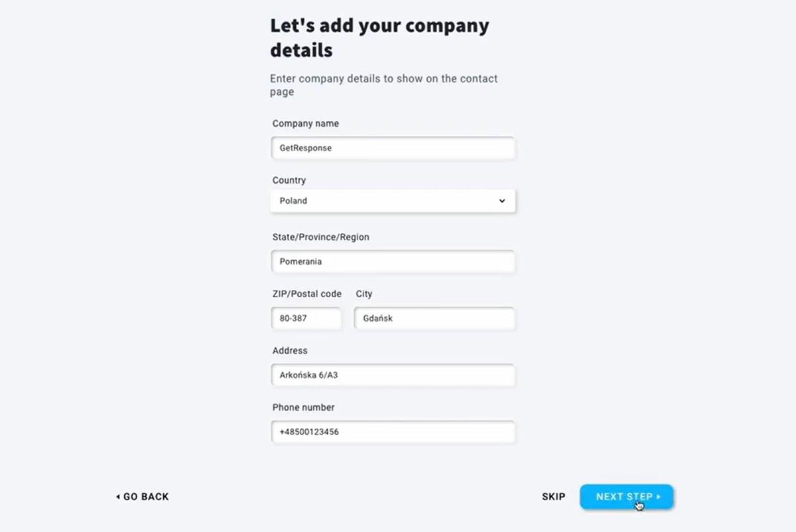
Task: Expand the country selector to change Poland
Action: (393, 200)
